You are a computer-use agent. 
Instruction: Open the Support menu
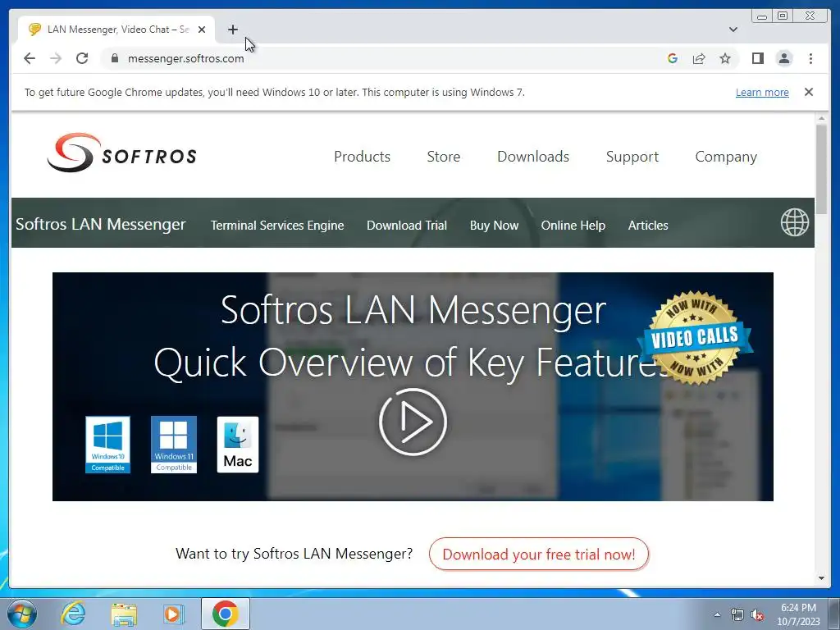[x=632, y=157]
